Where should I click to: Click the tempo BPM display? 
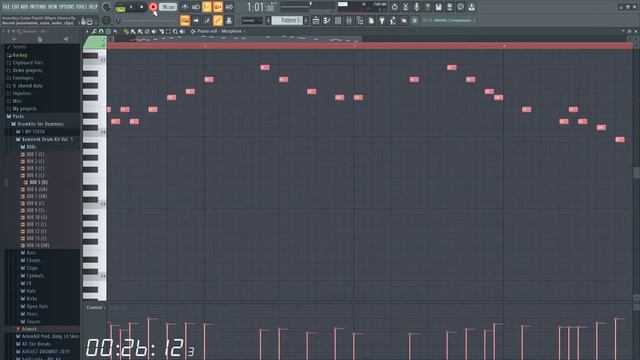pyautogui.click(x=168, y=7)
